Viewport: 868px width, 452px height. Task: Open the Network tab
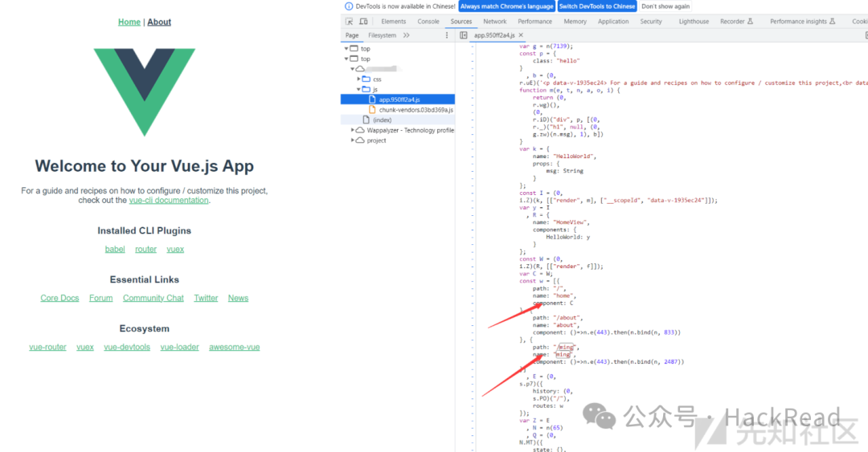point(495,22)
